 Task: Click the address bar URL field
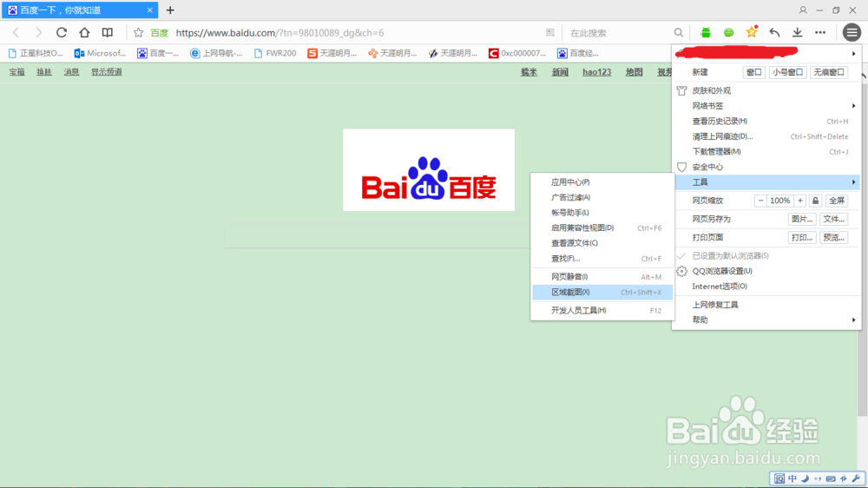coord(354,33)
